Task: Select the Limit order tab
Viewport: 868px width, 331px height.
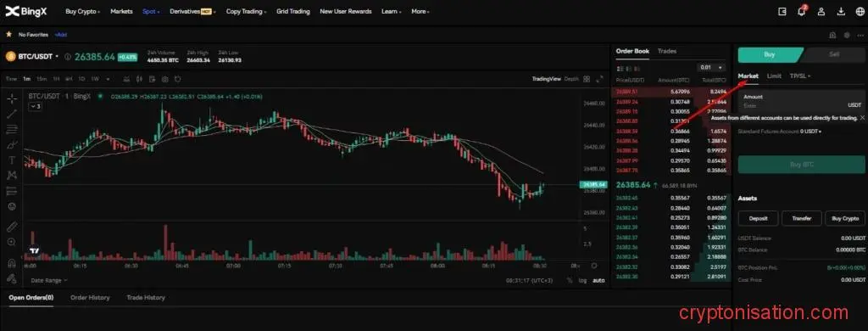Action: (x=774, y=76)
